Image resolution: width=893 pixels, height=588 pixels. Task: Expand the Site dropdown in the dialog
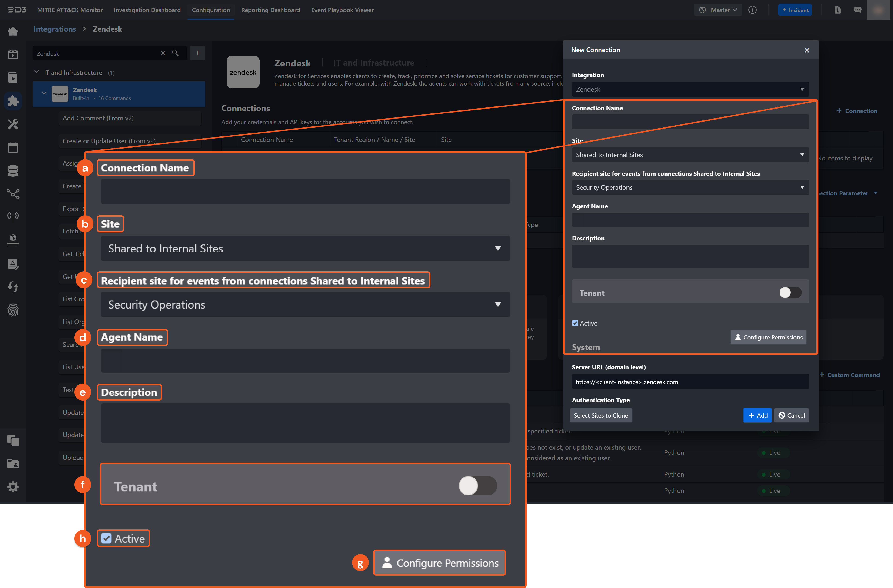point(690,155)
